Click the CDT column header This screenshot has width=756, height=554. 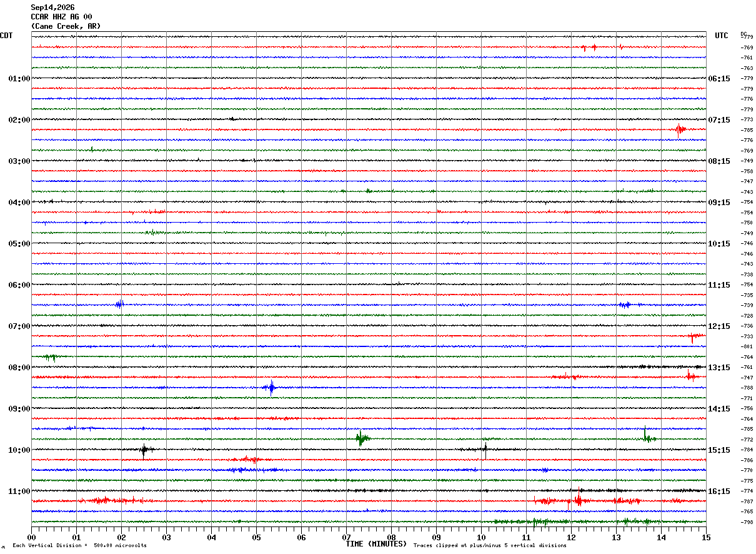coord(6,36)
